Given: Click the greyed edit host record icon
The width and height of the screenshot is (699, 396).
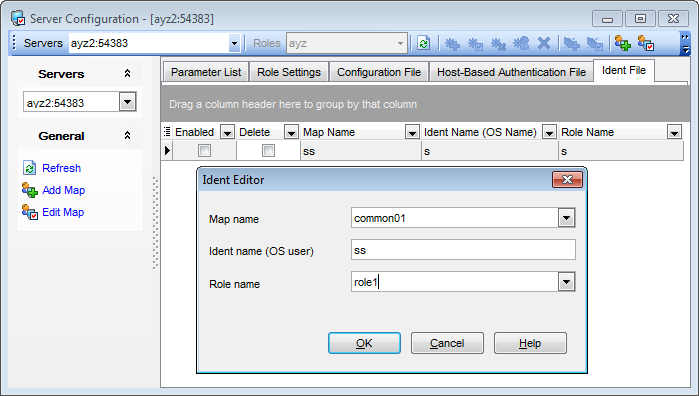Looking at the screenshot, I should pyautogui.click(x=595, y=43).
